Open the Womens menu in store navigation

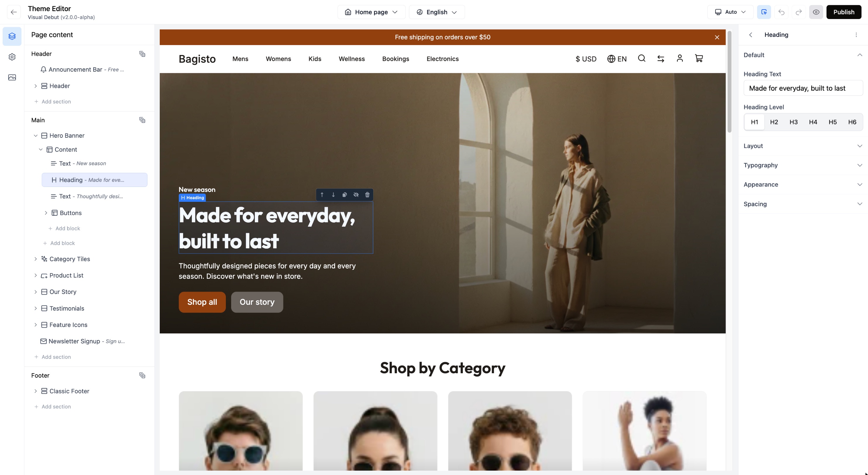(x=278, y=59)
